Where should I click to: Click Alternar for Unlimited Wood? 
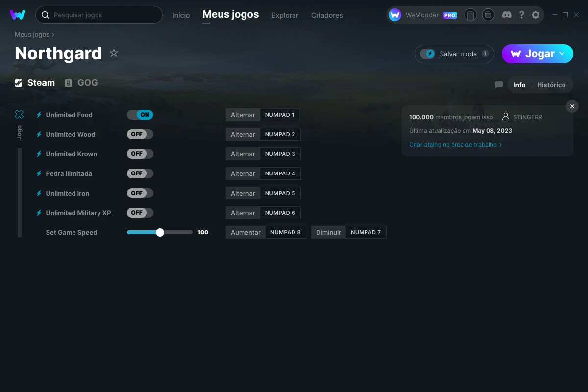click(243, 134)
